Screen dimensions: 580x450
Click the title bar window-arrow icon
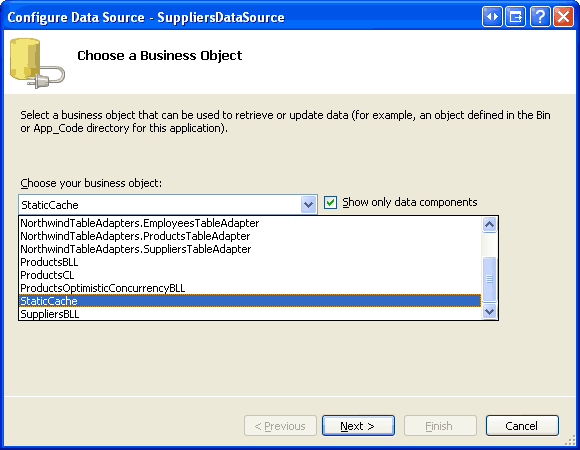tap(516, 17)
